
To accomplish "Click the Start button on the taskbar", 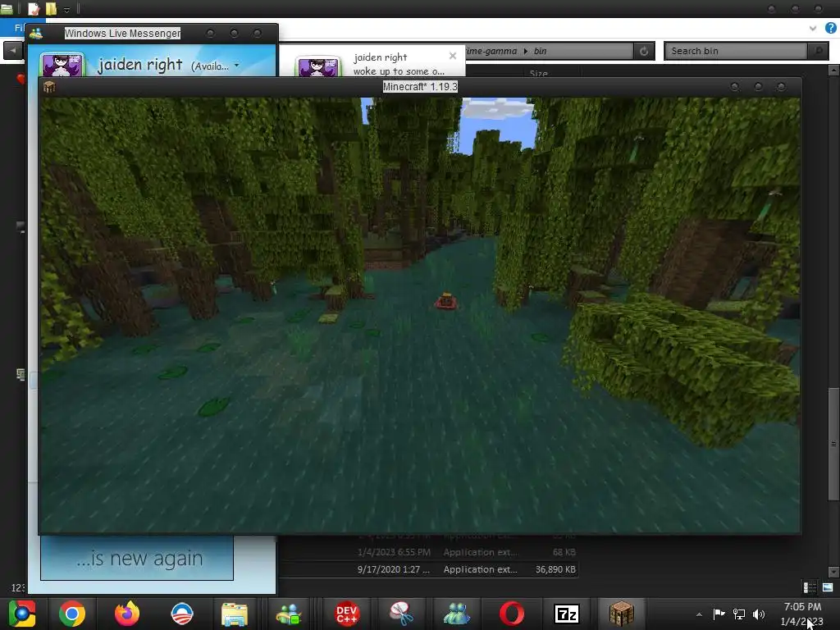I will (x=22, y=614).
